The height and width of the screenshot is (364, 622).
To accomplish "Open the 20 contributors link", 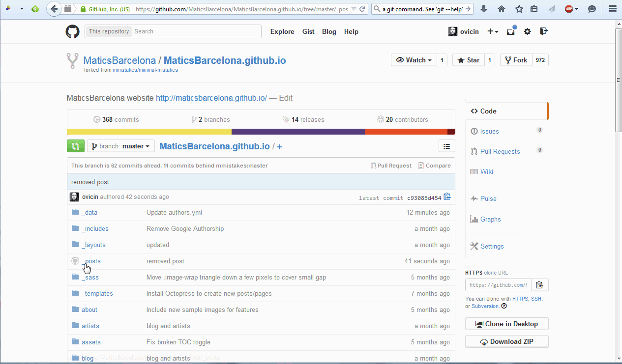I will click(402, 119).
